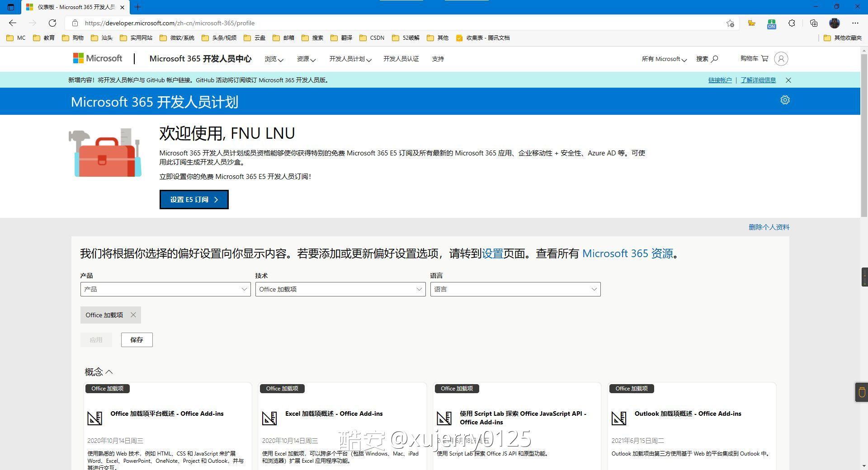Open the 浏览 navigation menu
This screenshot has width=868, height=470.
pyautogui.click(x=274, y=59)
